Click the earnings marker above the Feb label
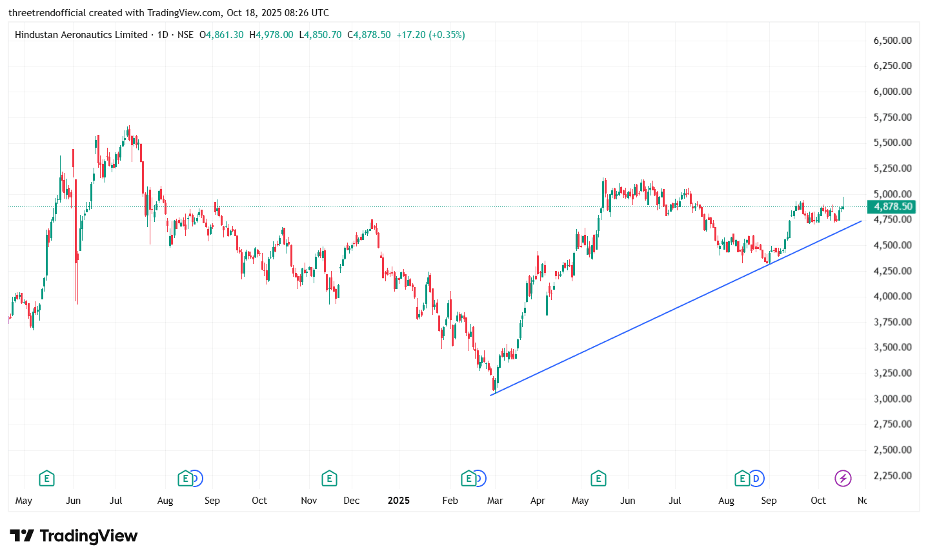 469,479
